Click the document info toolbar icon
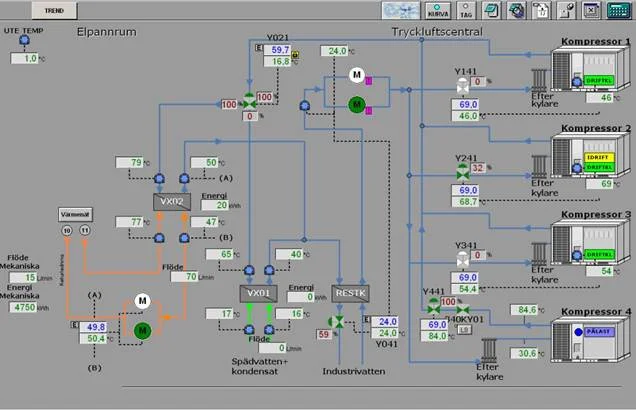The width and height of the screenshot is (636, 410). pyautogui.click(x=541, y=11)
